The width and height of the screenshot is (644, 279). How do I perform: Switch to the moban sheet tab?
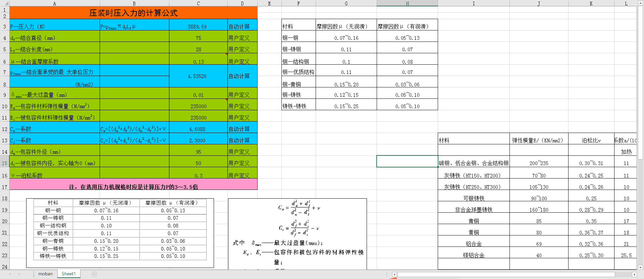pyautogui.click(x=45, y=274)
